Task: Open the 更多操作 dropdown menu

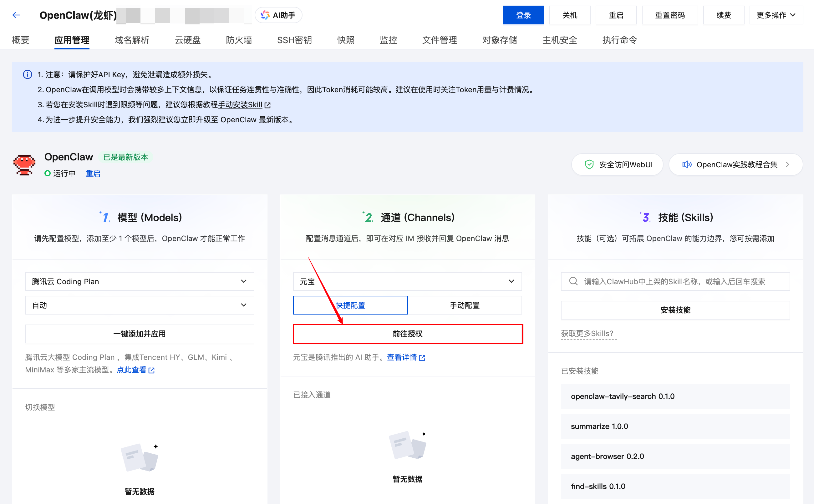Action: point(776,15)
